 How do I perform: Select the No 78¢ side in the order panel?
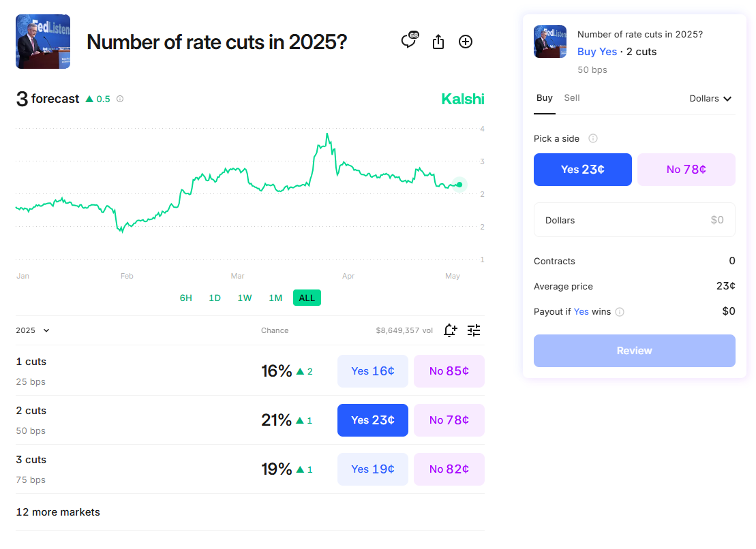pyautogui.click(x=686, y=170)
